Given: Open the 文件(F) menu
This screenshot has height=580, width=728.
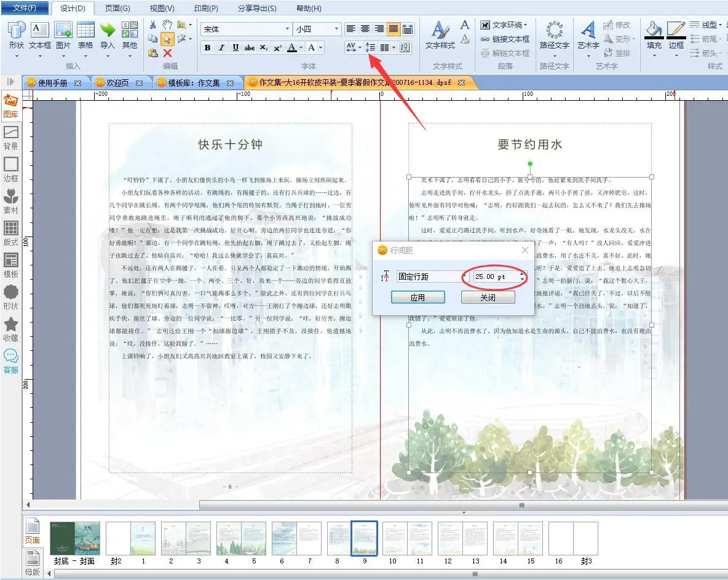Looking at the screenshot, I should pyautogui.click(x=24, y=8).
